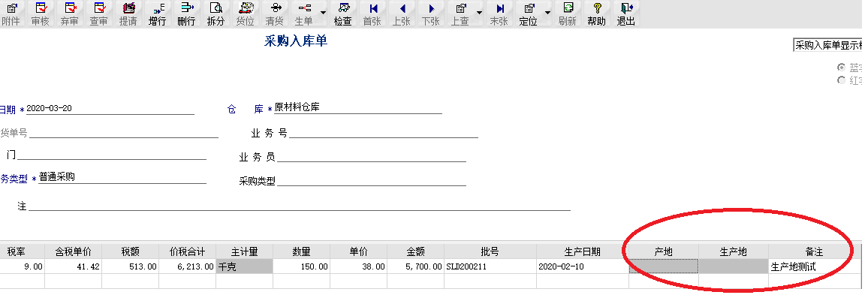The width and height of the screenshot is (868, 295).
Task: Click the 生产地 column header
Action: pos(733,251)
